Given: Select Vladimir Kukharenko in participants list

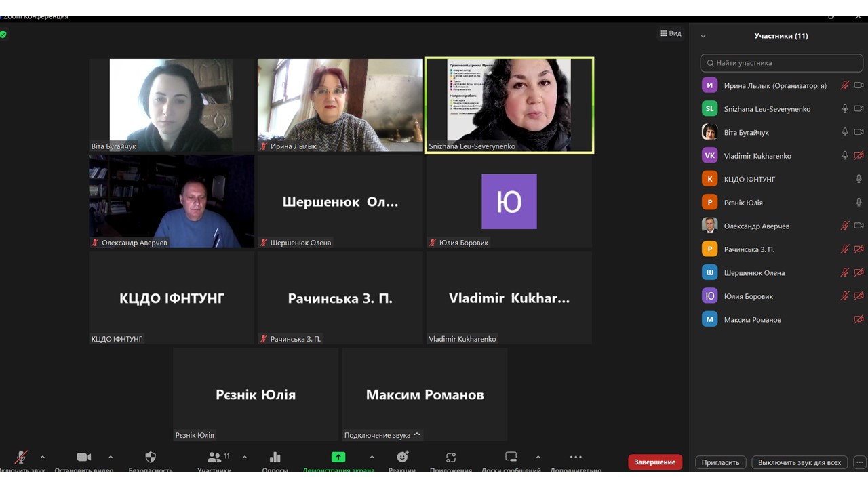Looking at the screenshot, I should point(757,156).
